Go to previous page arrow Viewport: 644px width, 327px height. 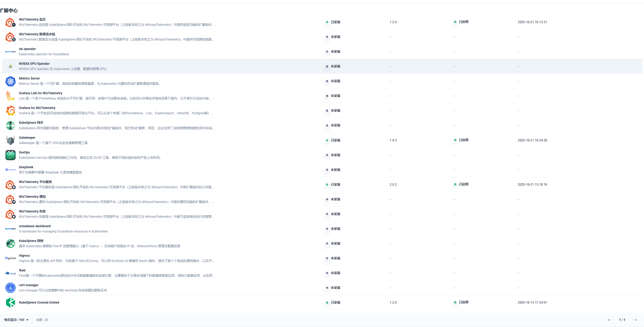pos(610,320)
